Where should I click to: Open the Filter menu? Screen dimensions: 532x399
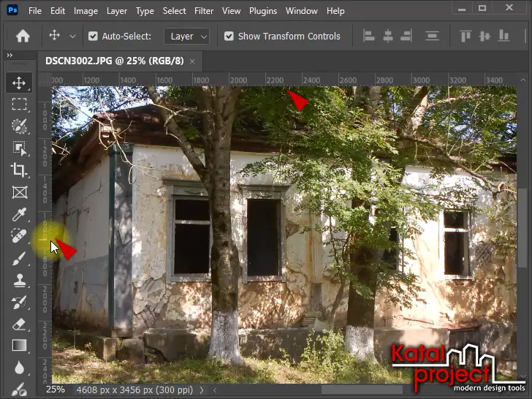[204, 11]
